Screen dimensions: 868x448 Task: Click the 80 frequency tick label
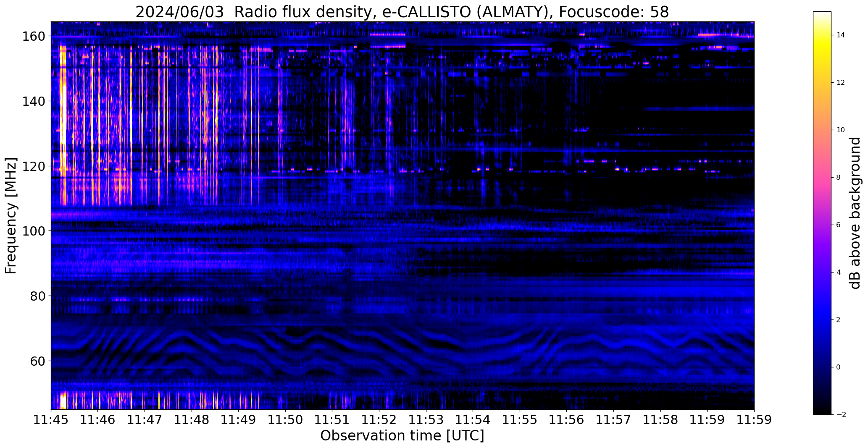click(37, 296)
